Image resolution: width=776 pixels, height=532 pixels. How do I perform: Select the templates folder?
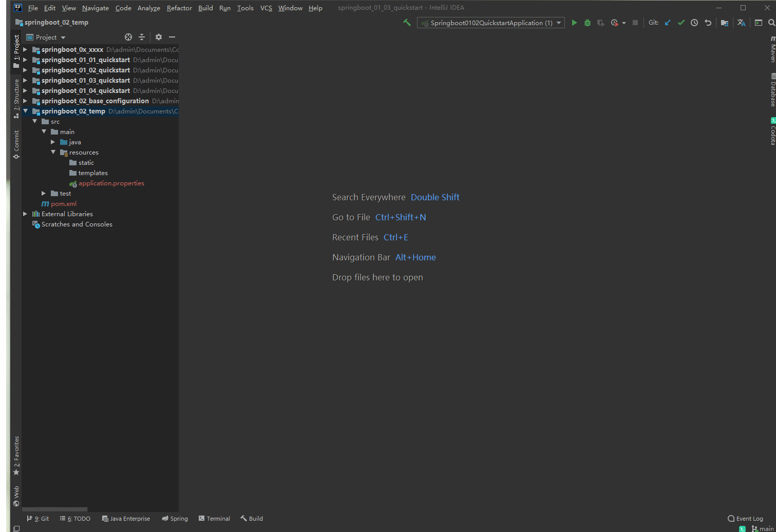coord(92,173)
